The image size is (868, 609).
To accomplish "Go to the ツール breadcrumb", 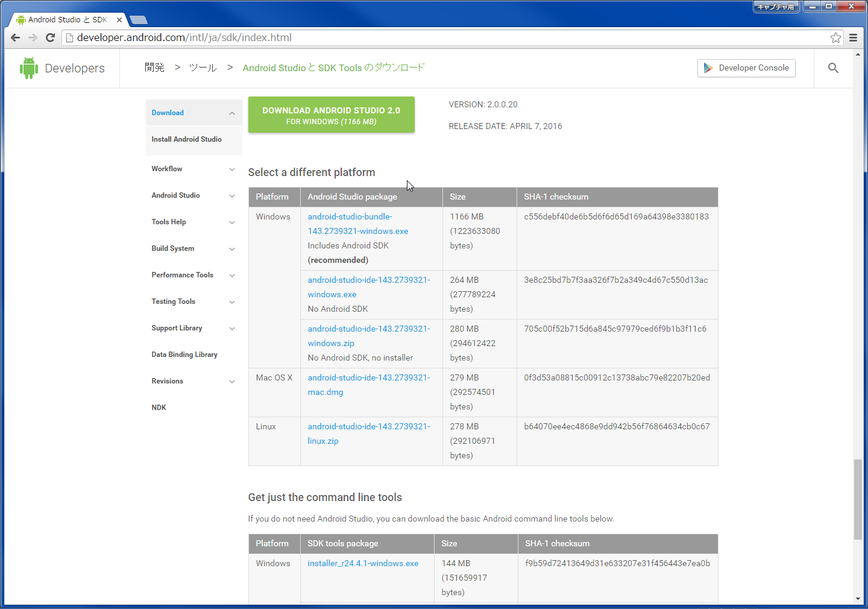I will [x=203, y=68].
